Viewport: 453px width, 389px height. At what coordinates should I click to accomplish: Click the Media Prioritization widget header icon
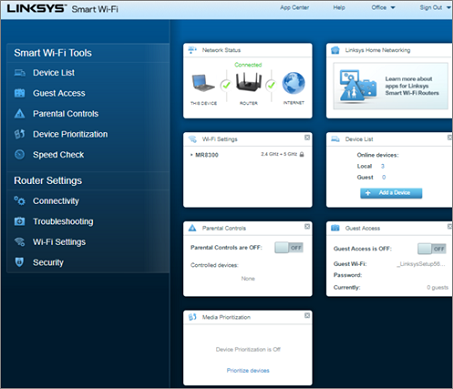point(192,317)
